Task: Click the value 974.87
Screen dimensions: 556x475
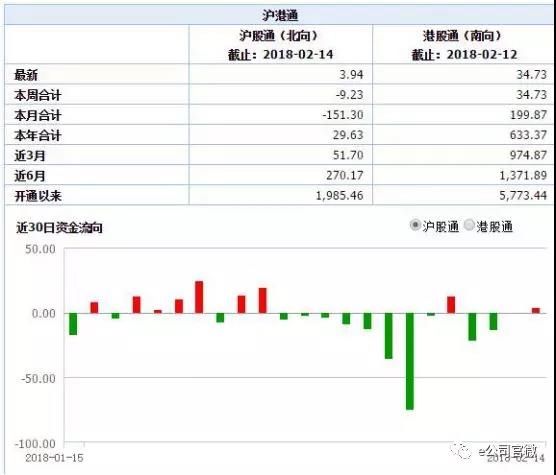Action: 528,155
